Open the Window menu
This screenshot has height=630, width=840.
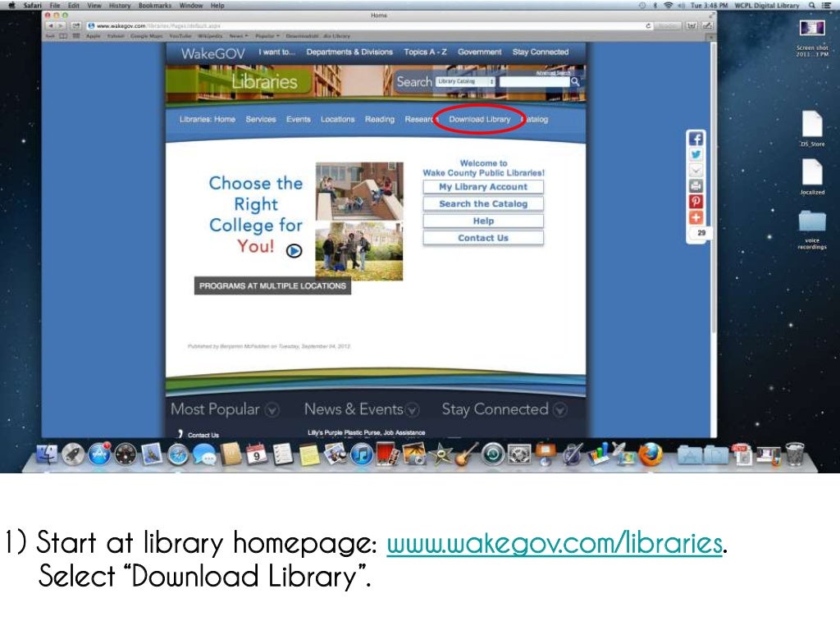[190, 6]
